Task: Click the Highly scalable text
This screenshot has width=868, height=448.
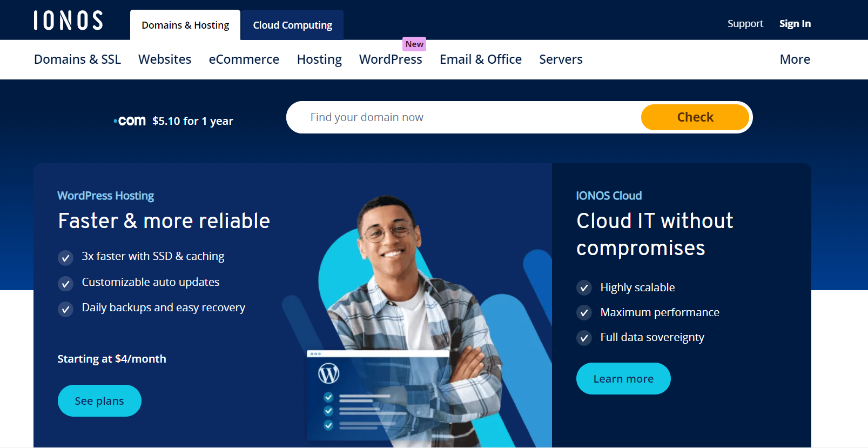Action: click(x=637, y=287)
